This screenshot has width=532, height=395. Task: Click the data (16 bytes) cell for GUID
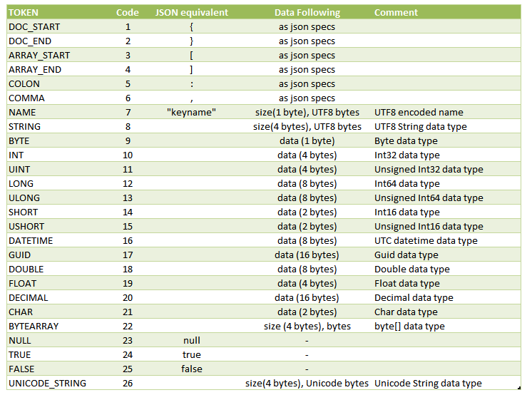(307, 255)
